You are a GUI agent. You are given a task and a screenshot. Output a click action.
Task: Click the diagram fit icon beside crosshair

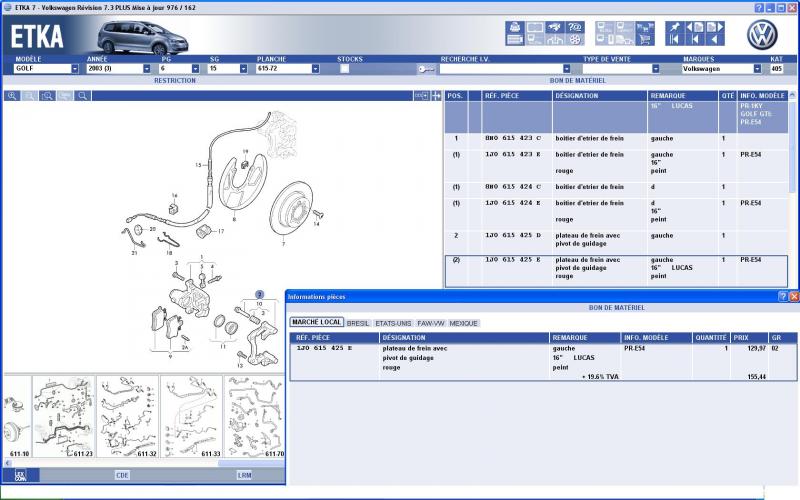click(421, 96)
